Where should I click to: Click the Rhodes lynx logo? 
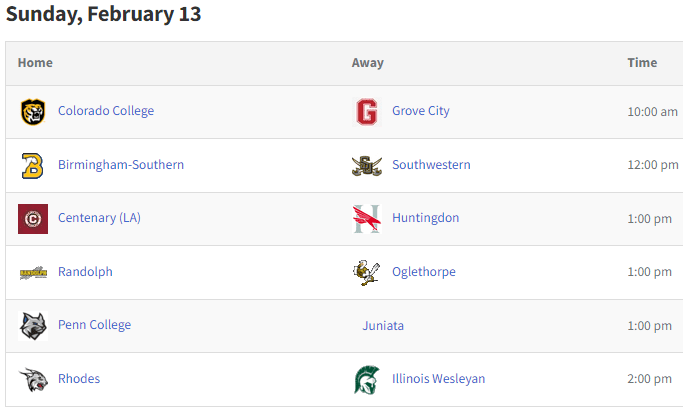[34, 380]
